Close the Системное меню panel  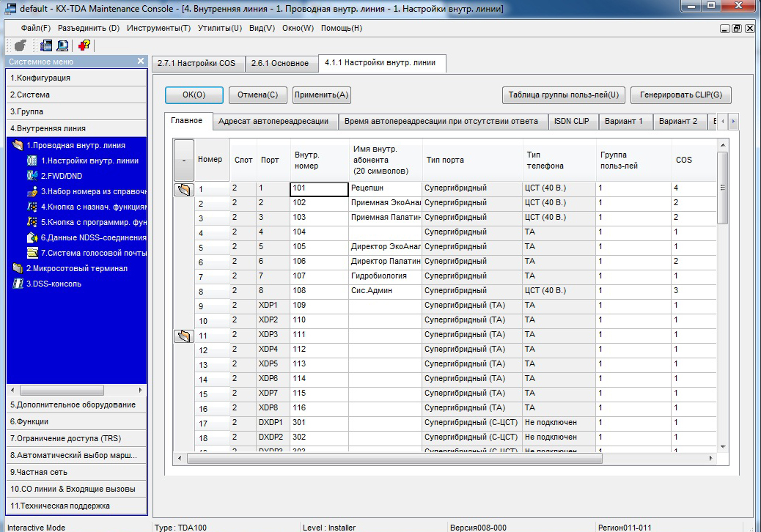pyautogui.click(x=141, y=61)
